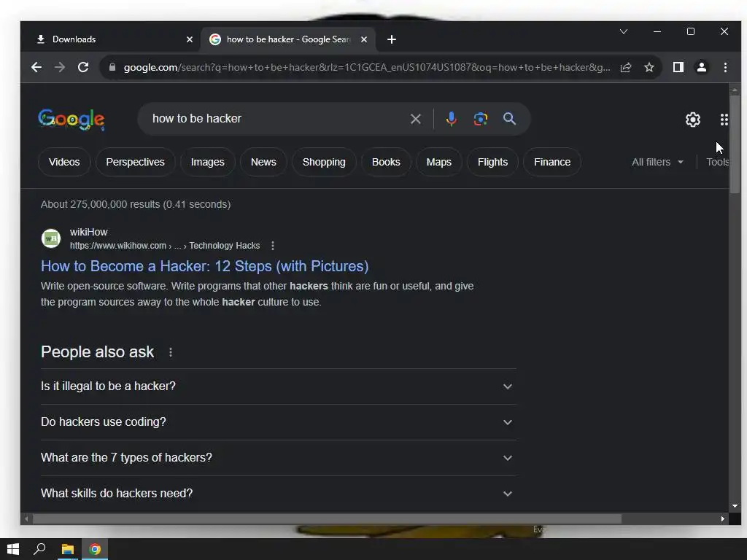Click the horizontal scrollbar thumb
The image size is (747, 560).
pos(327,519)
